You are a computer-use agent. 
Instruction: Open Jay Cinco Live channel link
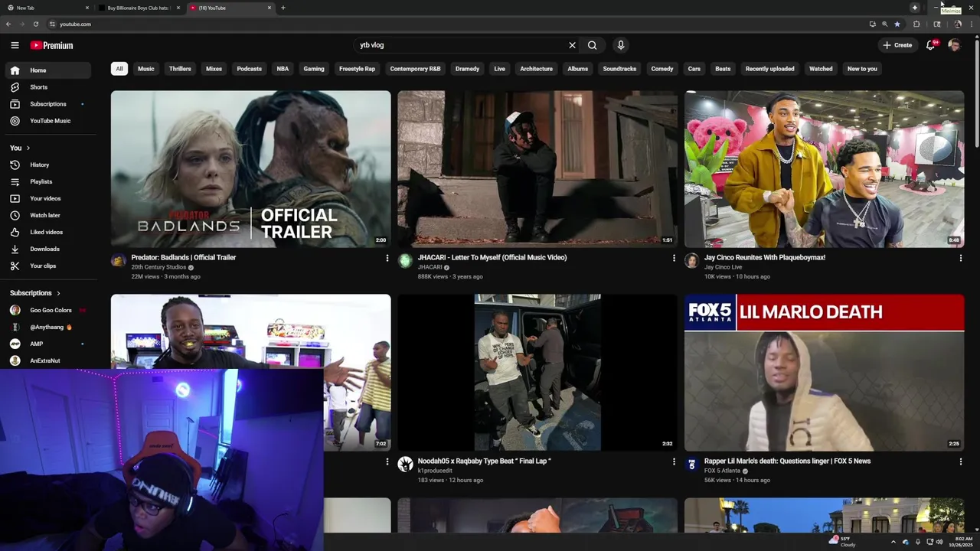723,267
